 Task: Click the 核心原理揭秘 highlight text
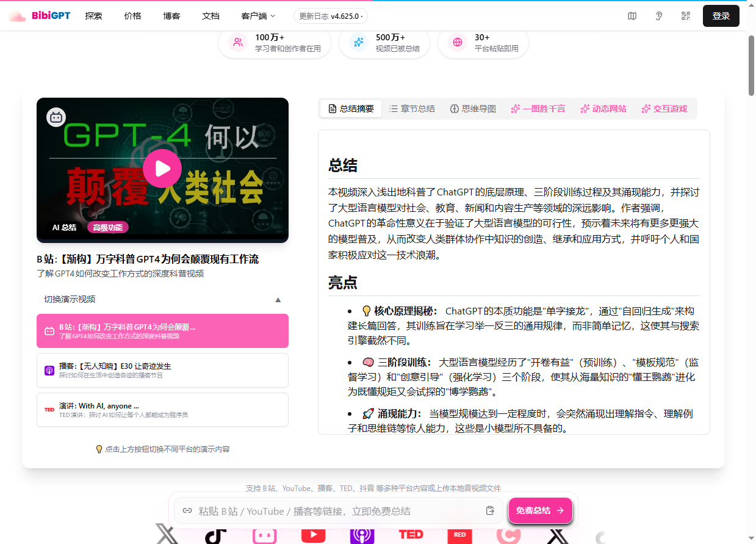point(406,311)
